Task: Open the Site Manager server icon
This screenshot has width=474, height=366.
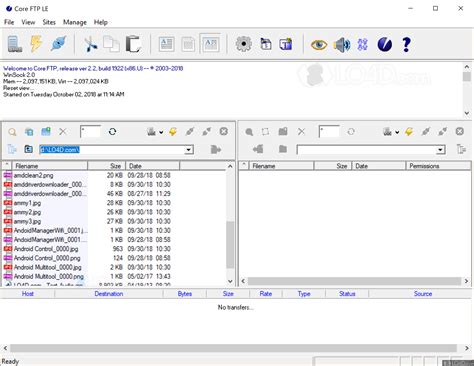Action: click(15, 44)
